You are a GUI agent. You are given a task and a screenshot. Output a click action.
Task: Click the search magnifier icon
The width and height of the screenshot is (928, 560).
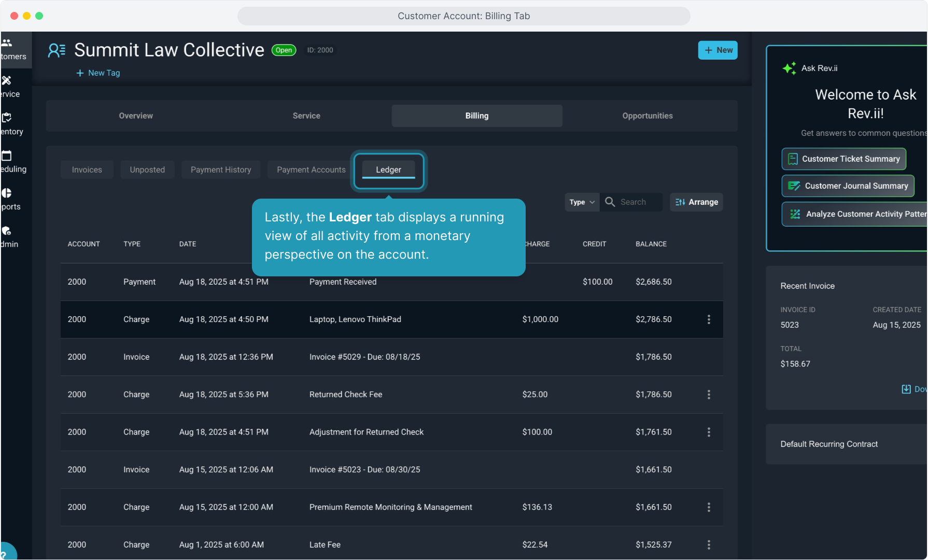pyautogui.click(x=610, y=202)
